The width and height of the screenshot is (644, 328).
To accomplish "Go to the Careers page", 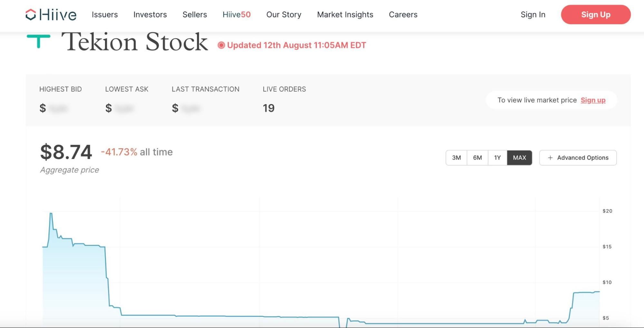I will click(403, 15).
